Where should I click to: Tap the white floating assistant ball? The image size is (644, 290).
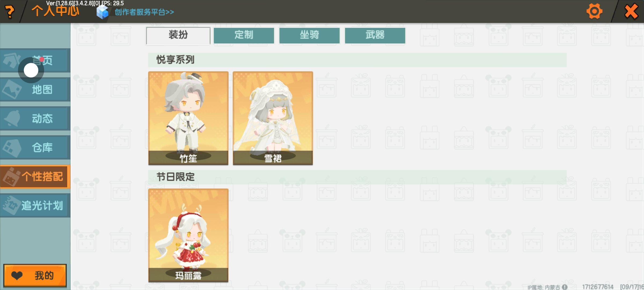[31, 70]
